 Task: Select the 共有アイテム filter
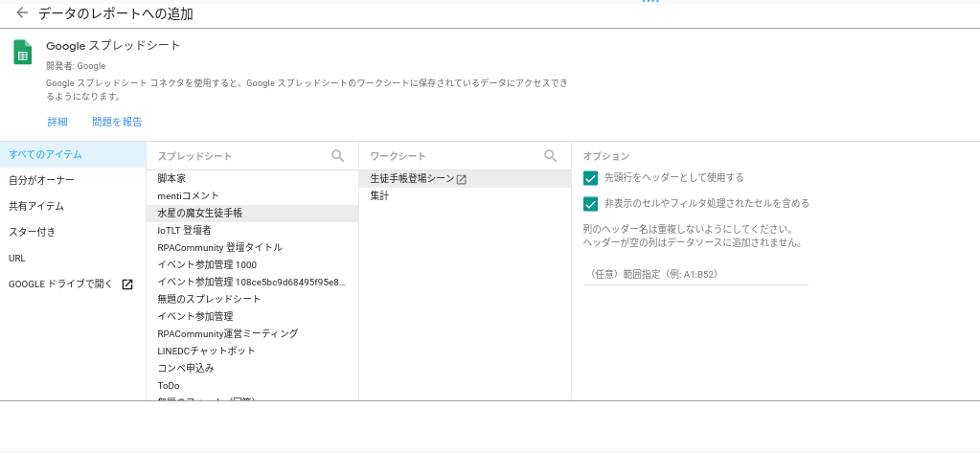(73, 206)
